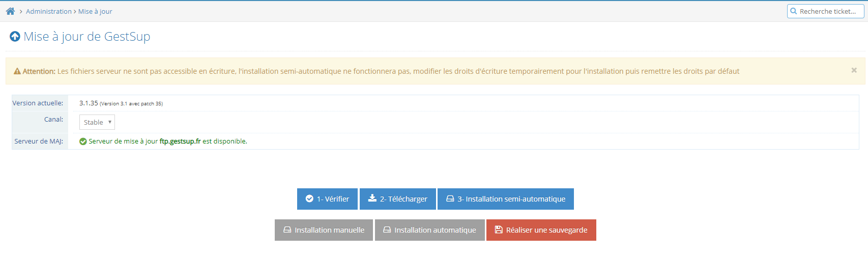Select the ftp.gestsup.fr server text

click(x=180, y=141)
